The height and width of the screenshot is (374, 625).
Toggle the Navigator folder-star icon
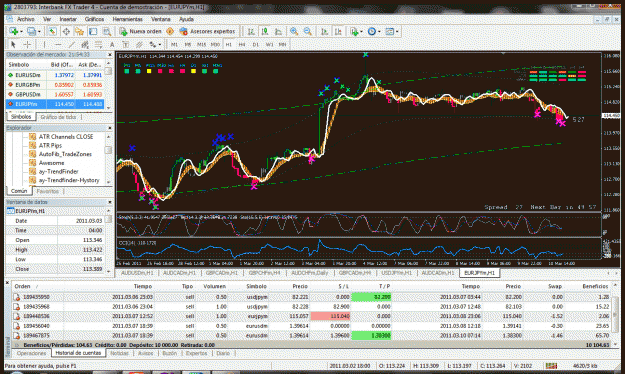79,31
